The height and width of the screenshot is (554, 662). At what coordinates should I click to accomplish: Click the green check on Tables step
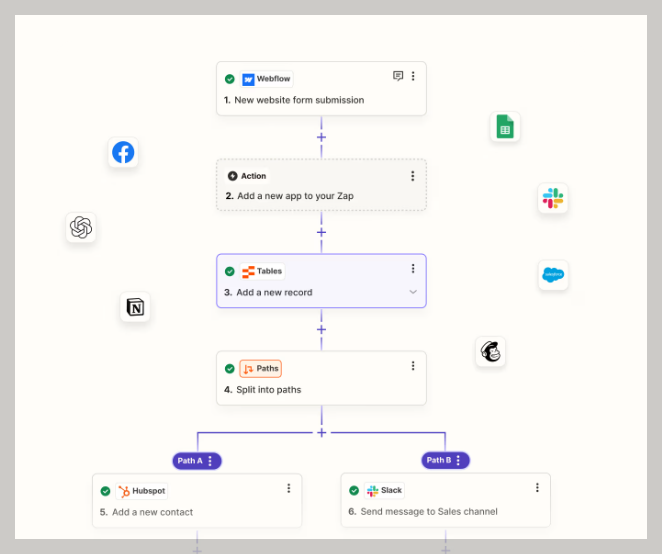230,271
